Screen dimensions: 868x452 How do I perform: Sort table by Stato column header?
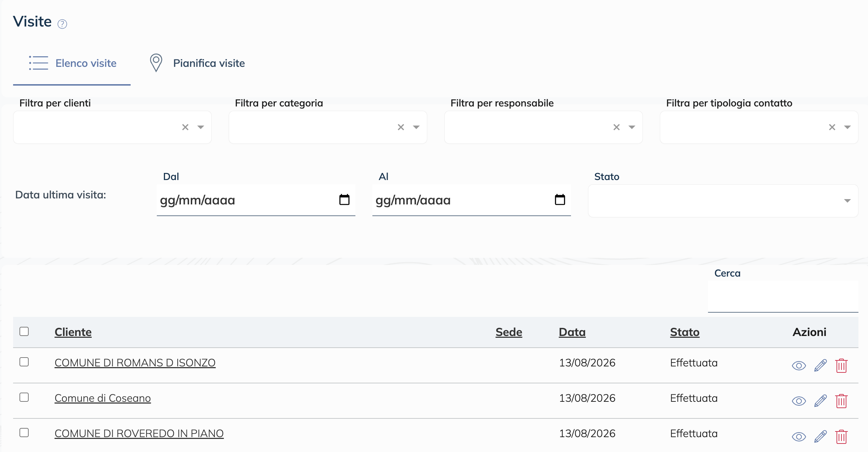[685, 332]
